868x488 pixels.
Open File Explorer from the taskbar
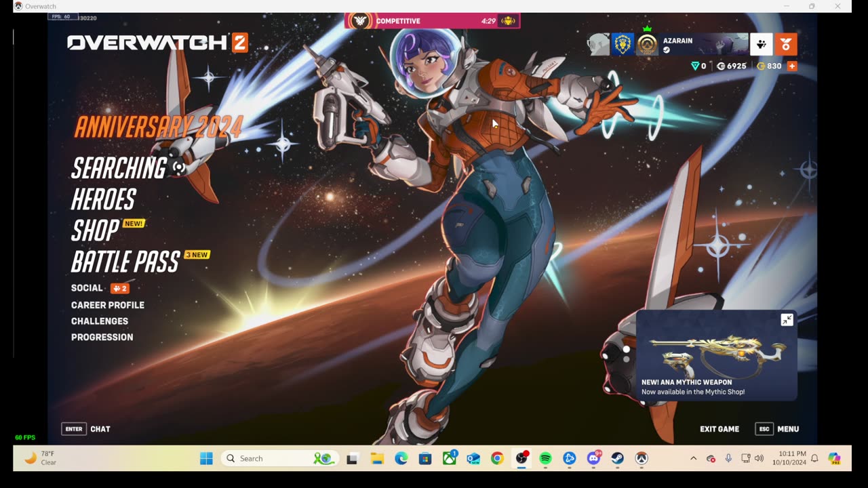[377, 459]
